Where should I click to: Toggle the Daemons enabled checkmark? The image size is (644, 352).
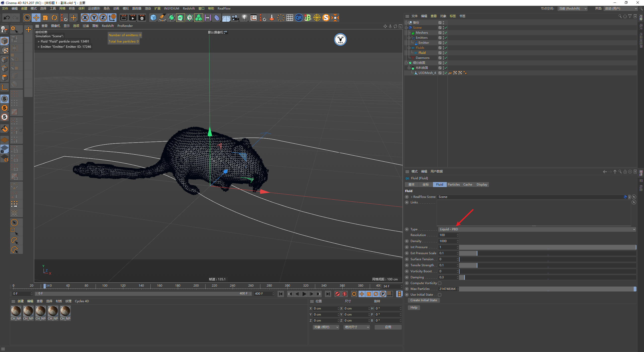click(446, 58)
